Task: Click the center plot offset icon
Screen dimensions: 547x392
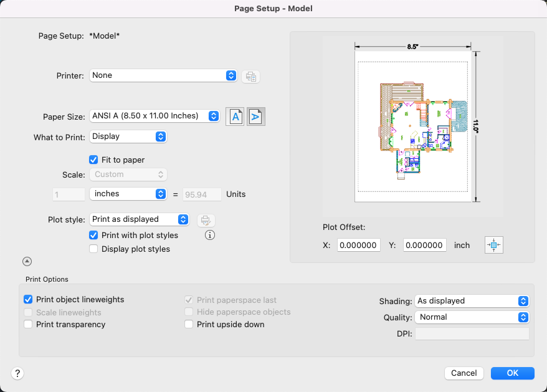Action: pos(493,246)
